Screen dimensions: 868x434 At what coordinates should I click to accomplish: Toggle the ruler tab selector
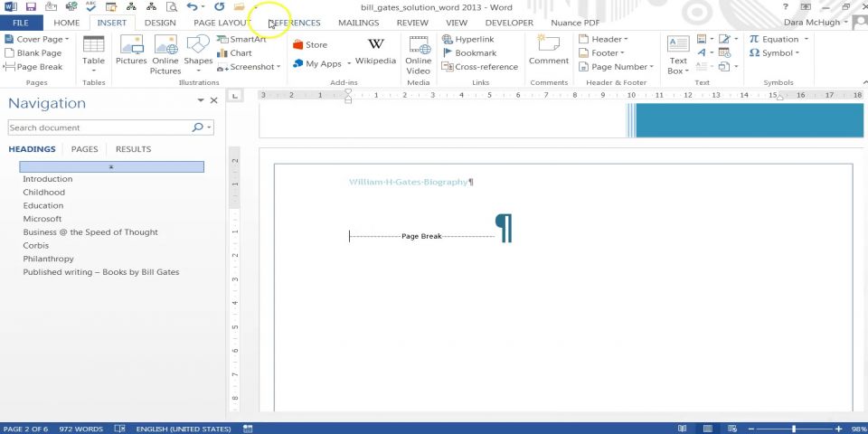[235, 96]
